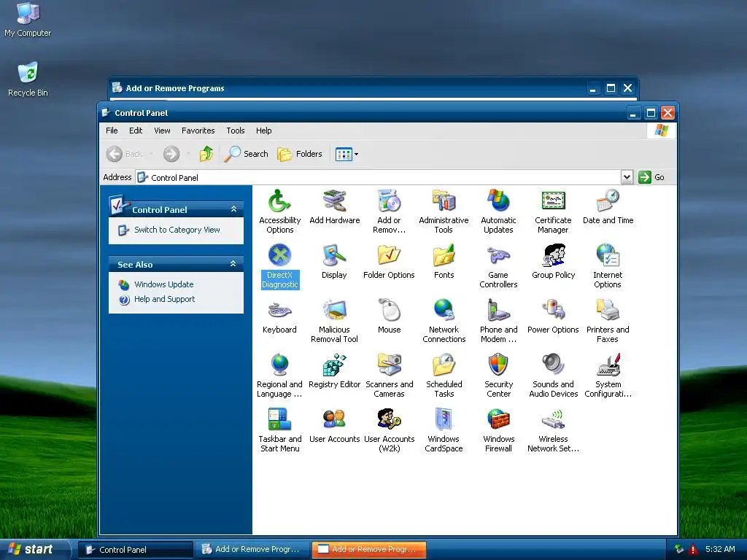The image size is (747, 560).
Task: Open the Help menu
Action: 263,131
